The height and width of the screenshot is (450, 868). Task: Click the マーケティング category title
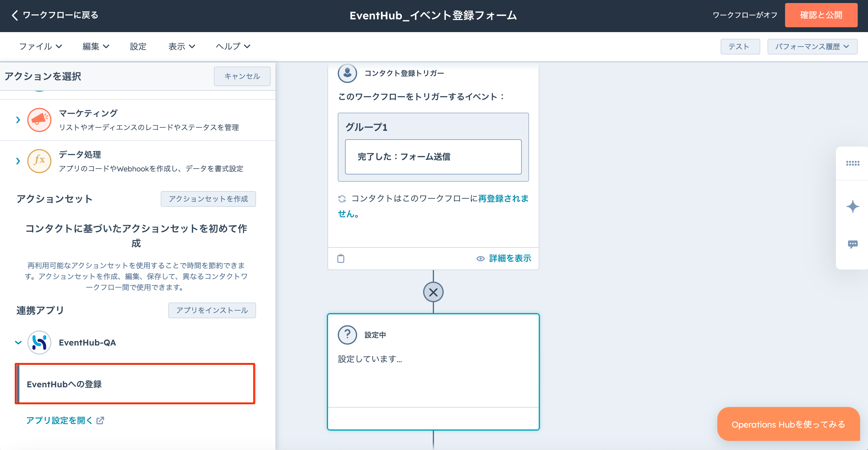point(88,113)
